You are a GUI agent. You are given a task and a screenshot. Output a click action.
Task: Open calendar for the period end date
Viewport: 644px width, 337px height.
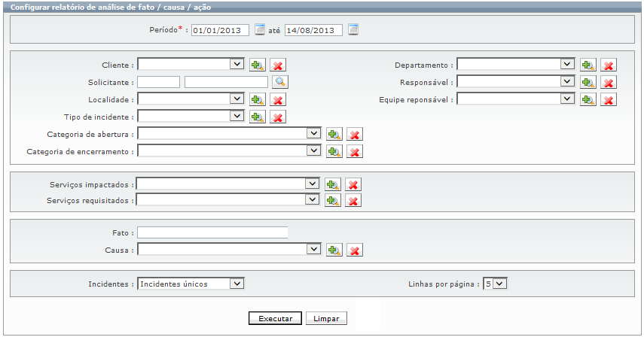(x=353, y=29)
